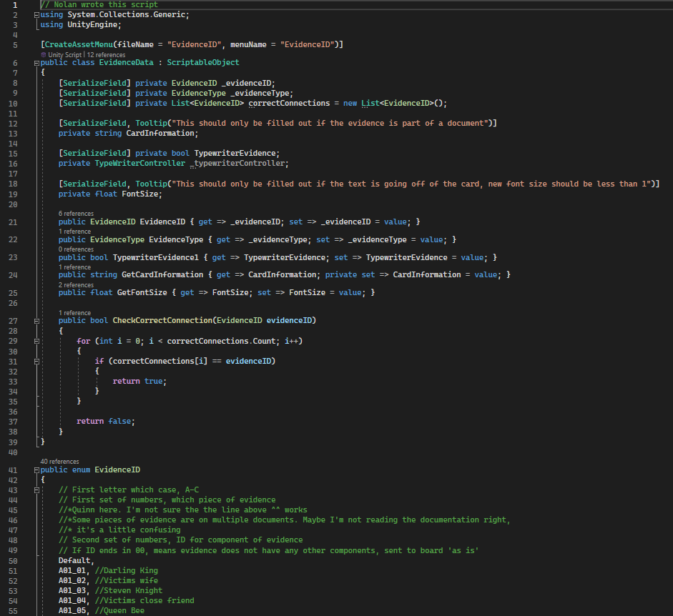Click UnityEngine in the using statement
673x616 pixels.
92,25
